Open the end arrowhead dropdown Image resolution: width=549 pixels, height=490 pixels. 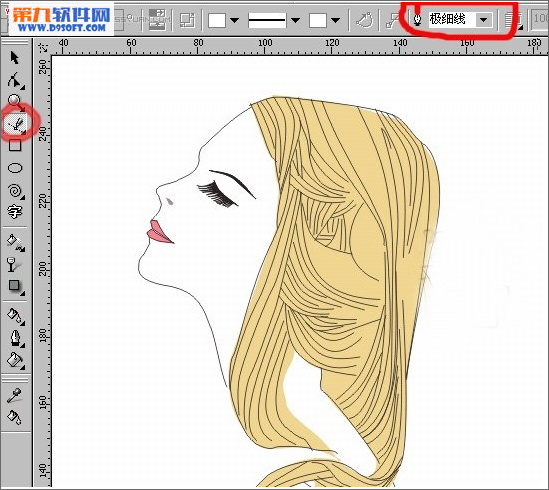click(x=325, y=20)
